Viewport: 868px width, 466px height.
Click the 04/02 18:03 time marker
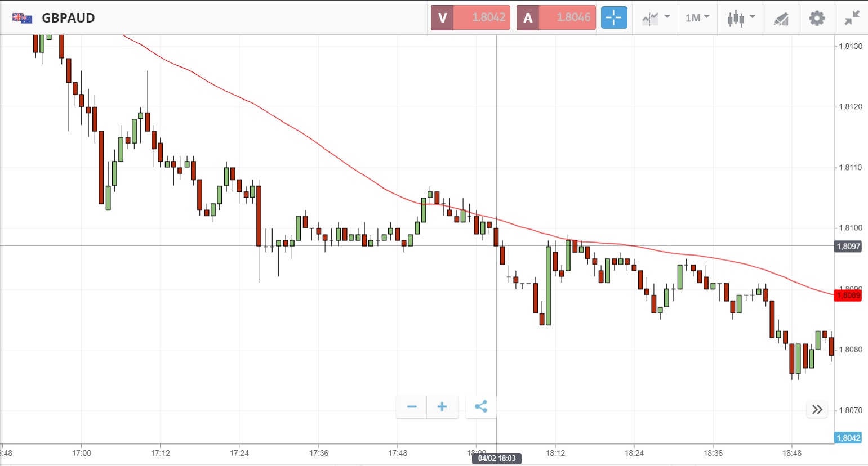[497, 458]
